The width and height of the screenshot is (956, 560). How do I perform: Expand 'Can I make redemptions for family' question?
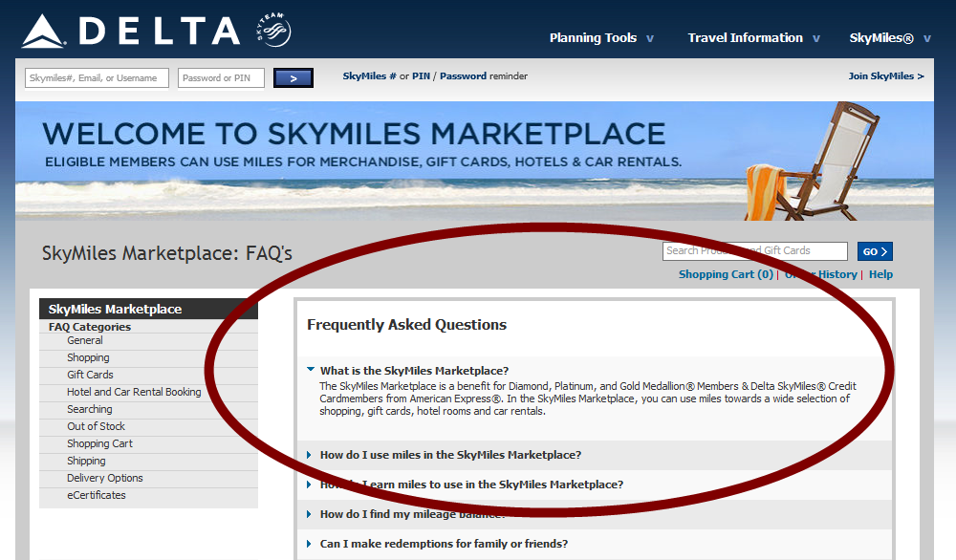click(443, 544)
